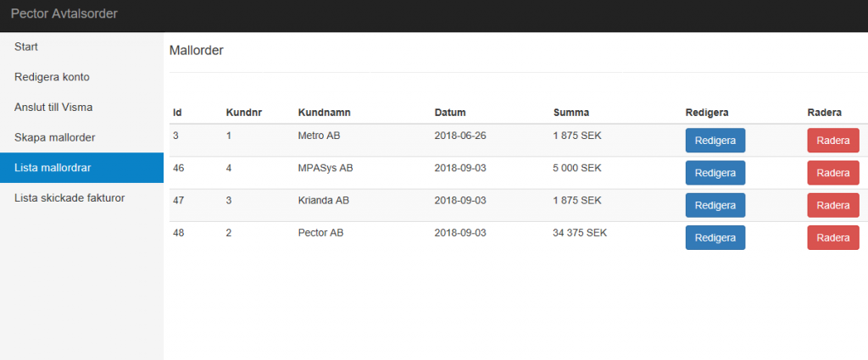This screenshot has height=360, width=868.
Task: Edit the MPASys AB order
Action: tap(715, 173)
